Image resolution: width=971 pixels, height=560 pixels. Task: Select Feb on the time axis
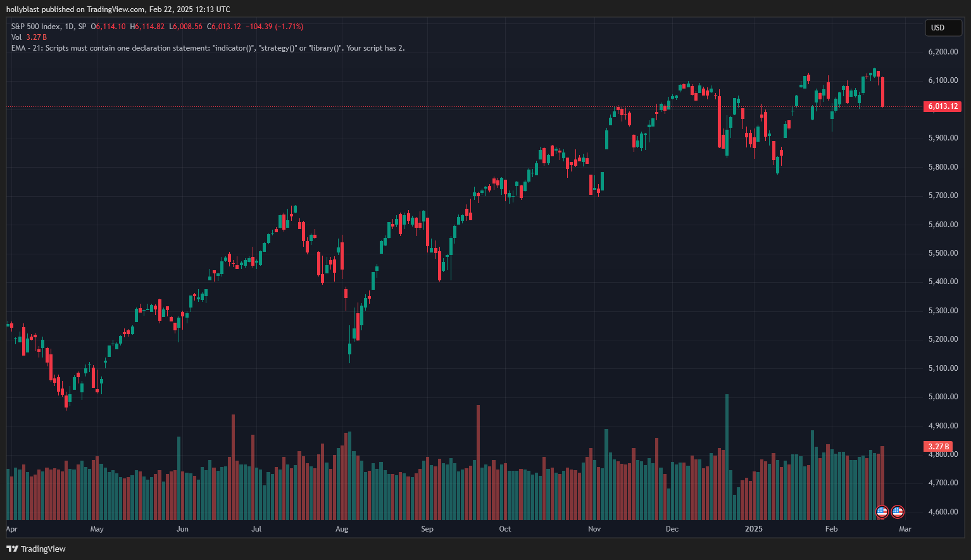pos(830,528)
